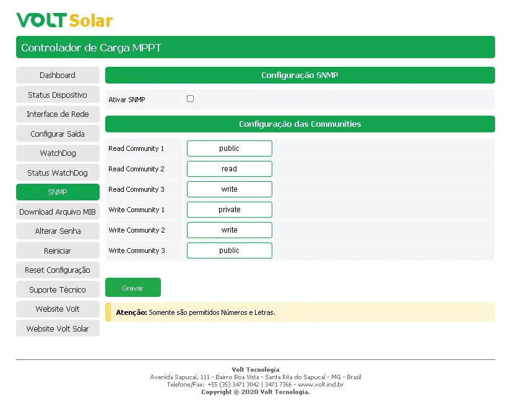Select the active SNMP menu item
The width and height of the screenshot is (510, 420).
(x=58, y=192)
